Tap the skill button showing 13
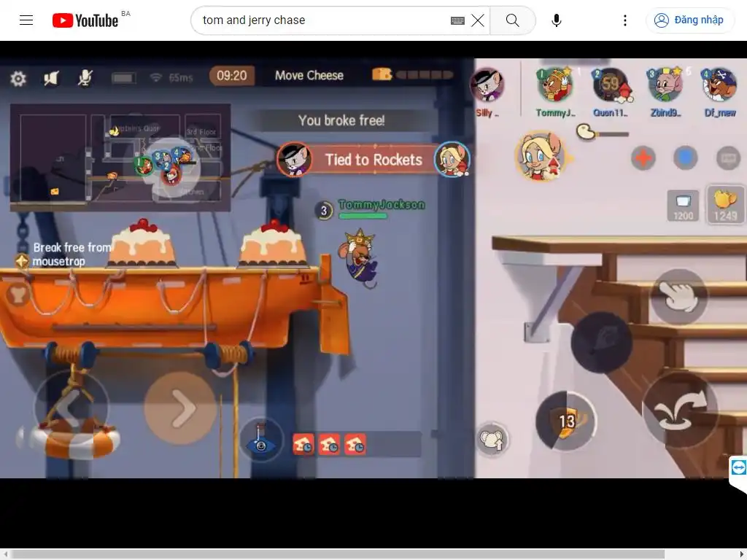This screenshot has height=560, width=747. click(x=566, y=421)
